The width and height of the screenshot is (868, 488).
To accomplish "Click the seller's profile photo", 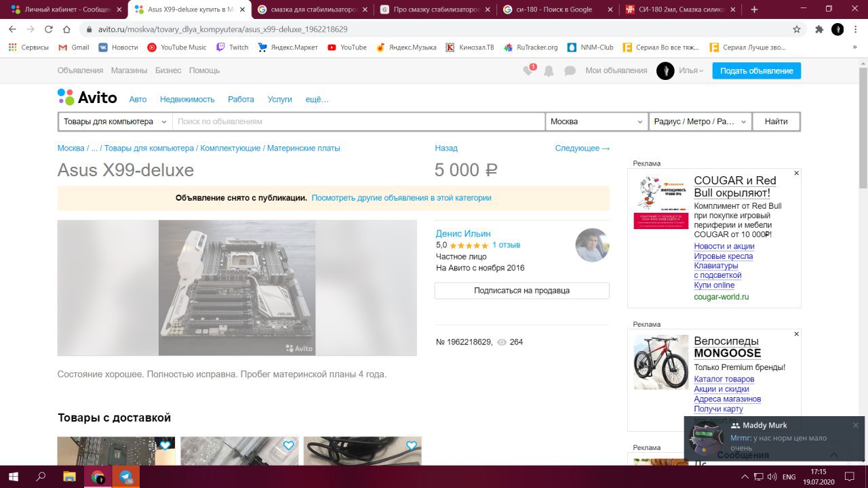I will pos(592,245).
